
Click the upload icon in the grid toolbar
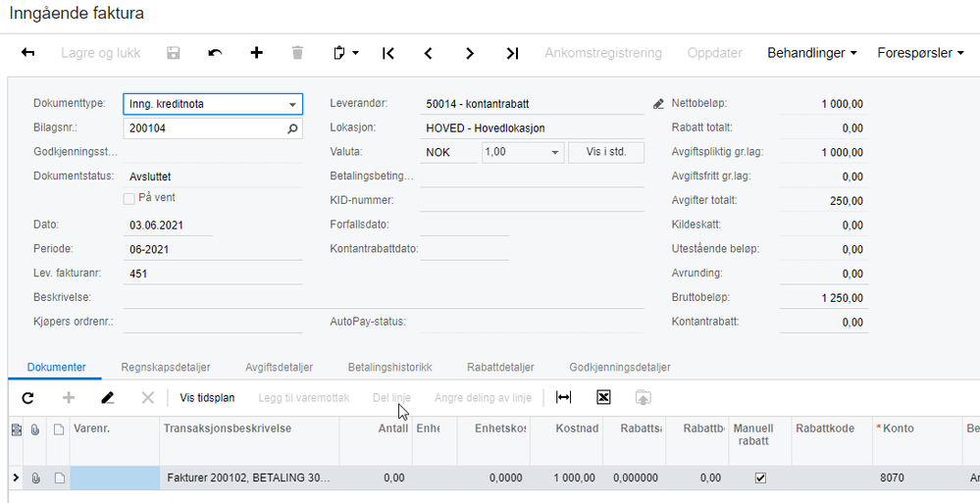pyautogui.click(x=644, y=397)
